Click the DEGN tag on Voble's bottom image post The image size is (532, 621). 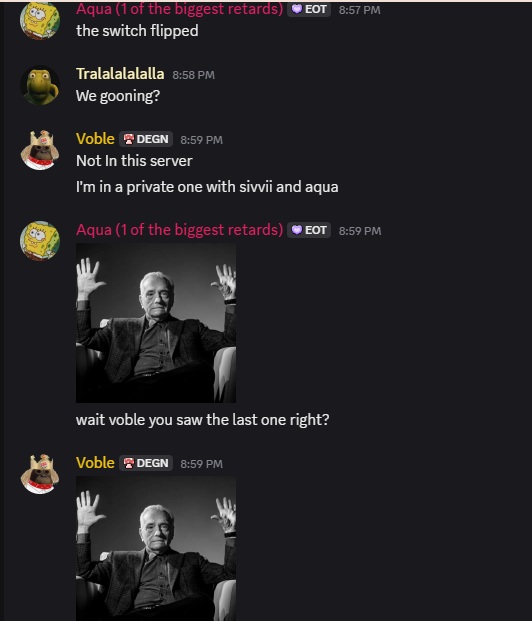point(146,463)
